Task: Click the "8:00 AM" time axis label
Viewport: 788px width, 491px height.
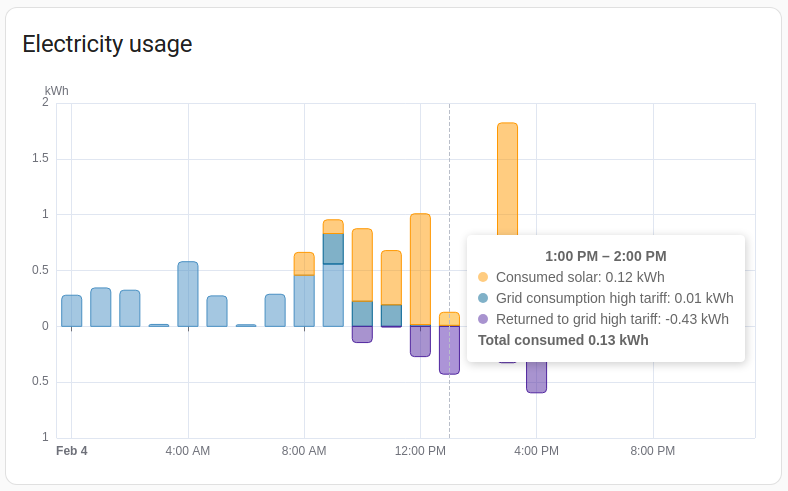Action: tap(304, 451)
